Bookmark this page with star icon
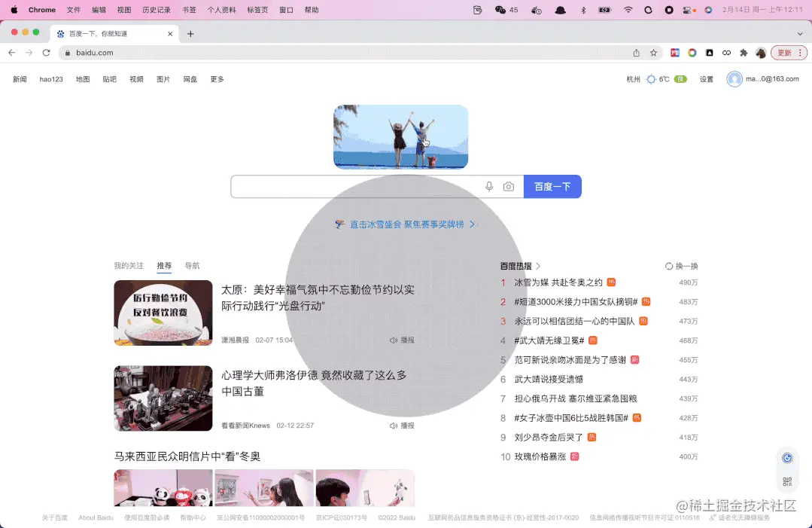Screen dimensions: 812x528 [x=653, y=53]
